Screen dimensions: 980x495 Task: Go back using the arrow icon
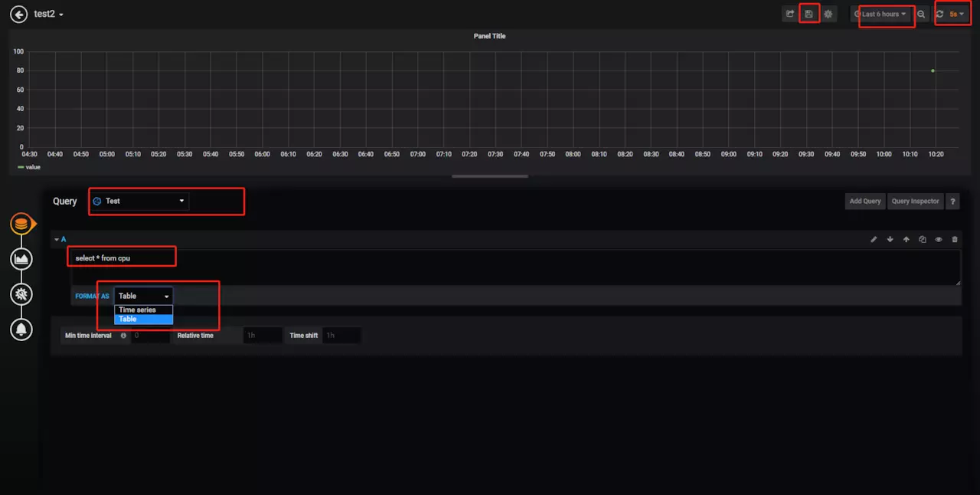click(x=18, y=14)
